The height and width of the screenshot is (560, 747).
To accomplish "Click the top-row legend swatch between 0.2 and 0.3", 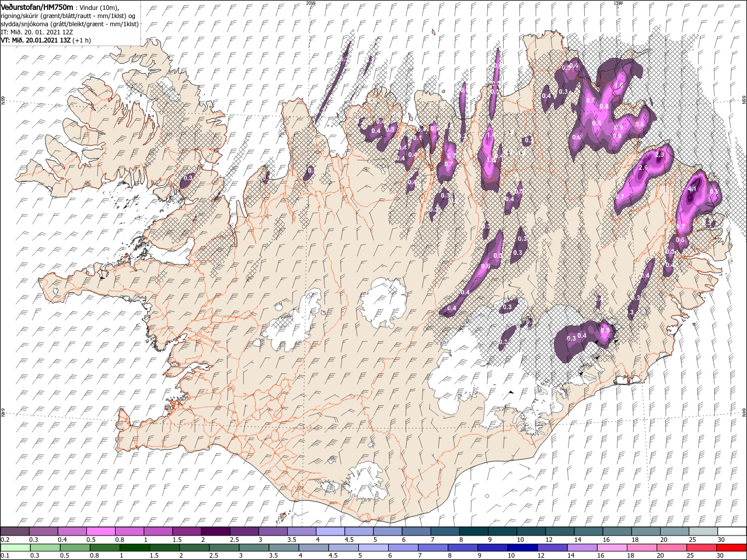I will click(x=15, y=531).
